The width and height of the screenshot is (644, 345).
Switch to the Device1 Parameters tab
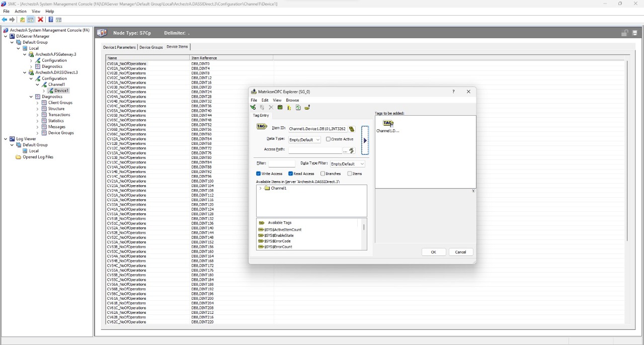119,47
